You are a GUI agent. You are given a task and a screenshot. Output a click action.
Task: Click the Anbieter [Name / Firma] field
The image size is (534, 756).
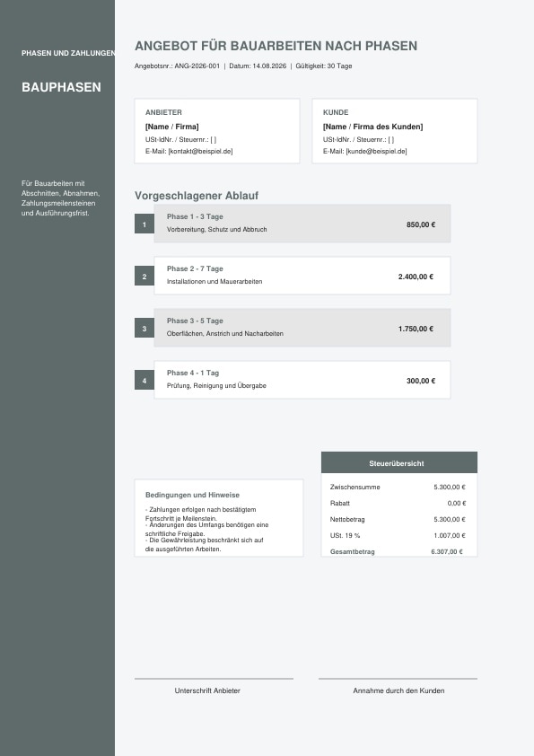172,127
